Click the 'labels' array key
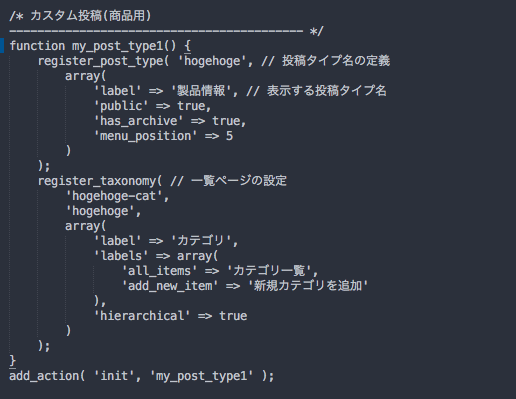516x399 pixels. point(121,256)
